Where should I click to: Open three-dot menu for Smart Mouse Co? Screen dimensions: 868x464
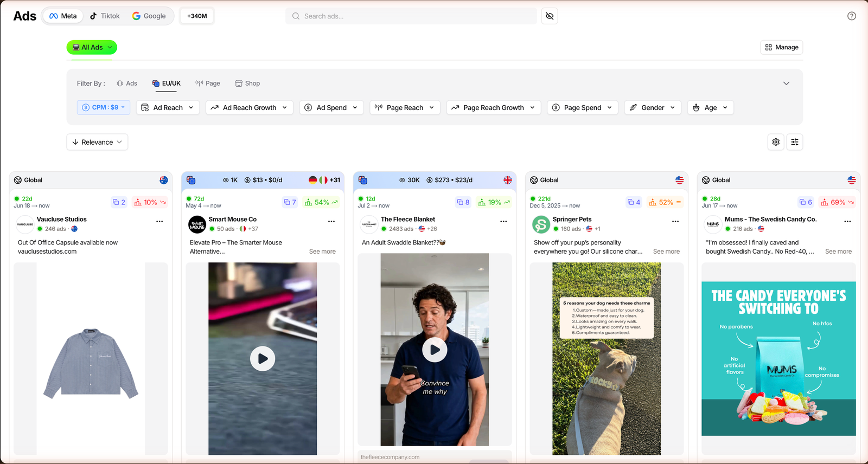[331, 221]
